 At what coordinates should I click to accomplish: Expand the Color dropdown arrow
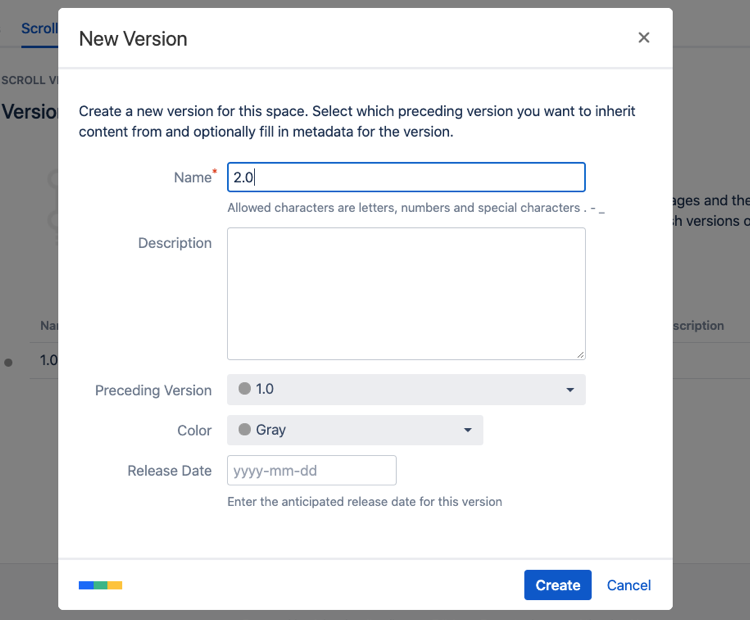tap(467, 430)
